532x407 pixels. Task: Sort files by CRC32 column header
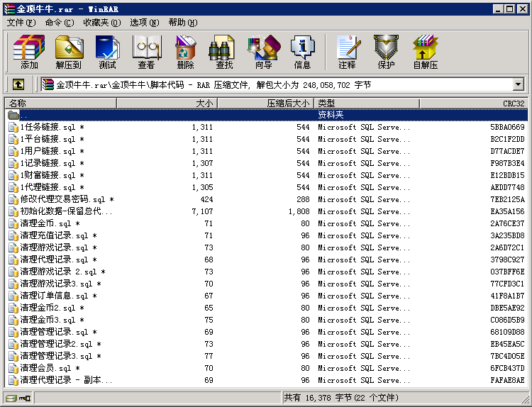click(x=473, y=104)
